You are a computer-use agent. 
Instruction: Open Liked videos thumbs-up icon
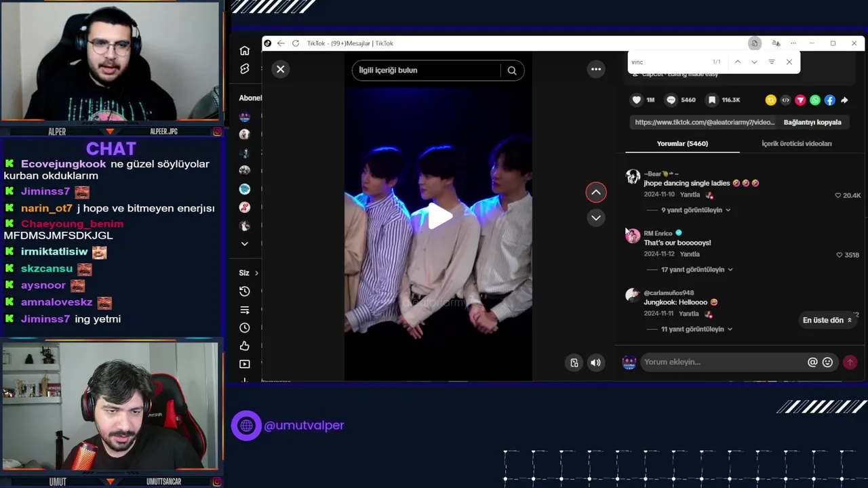245,346
